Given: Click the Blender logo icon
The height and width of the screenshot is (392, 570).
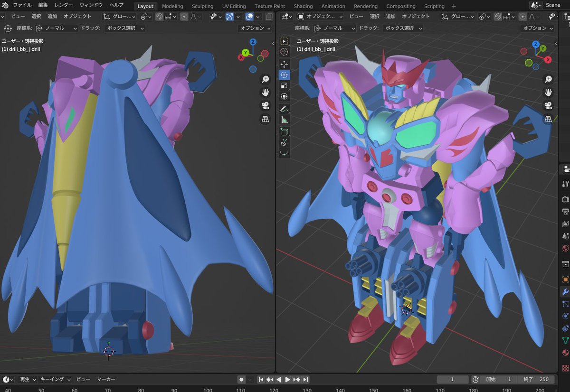Looking at the screenshot, I should [x=5, y=5].
